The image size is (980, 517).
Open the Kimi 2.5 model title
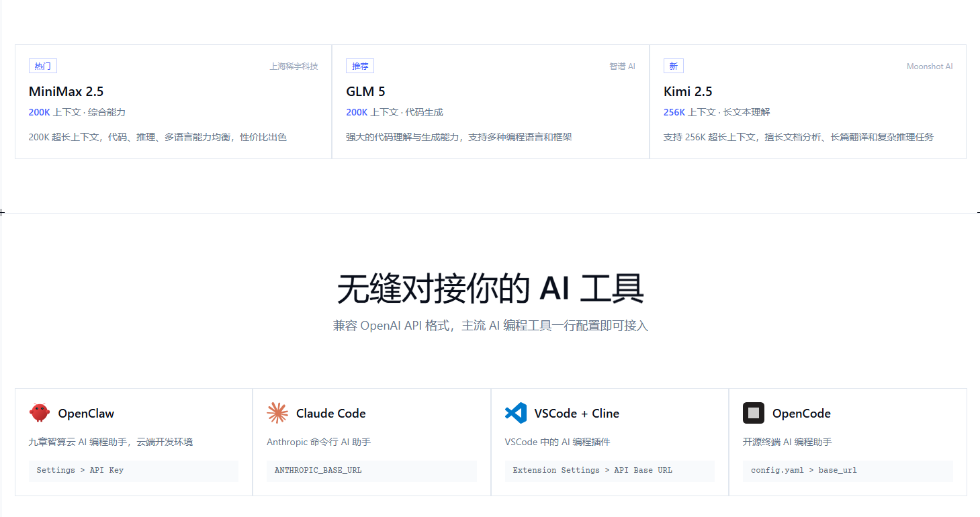(x=688, y=91)
